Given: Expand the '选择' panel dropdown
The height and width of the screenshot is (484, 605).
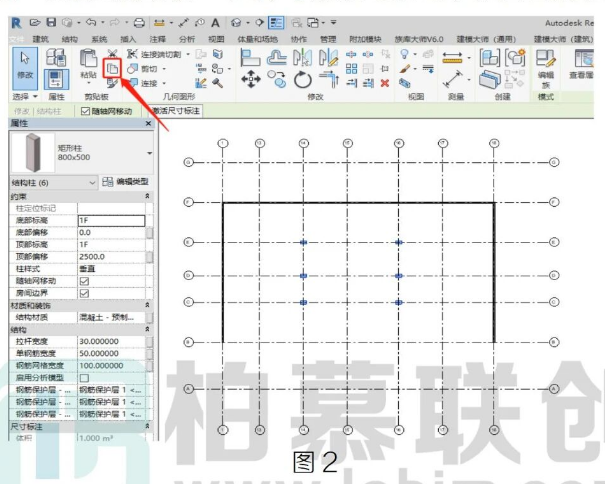Looking at the screenshot, I should pyautogui.click(x=35, y=96).
